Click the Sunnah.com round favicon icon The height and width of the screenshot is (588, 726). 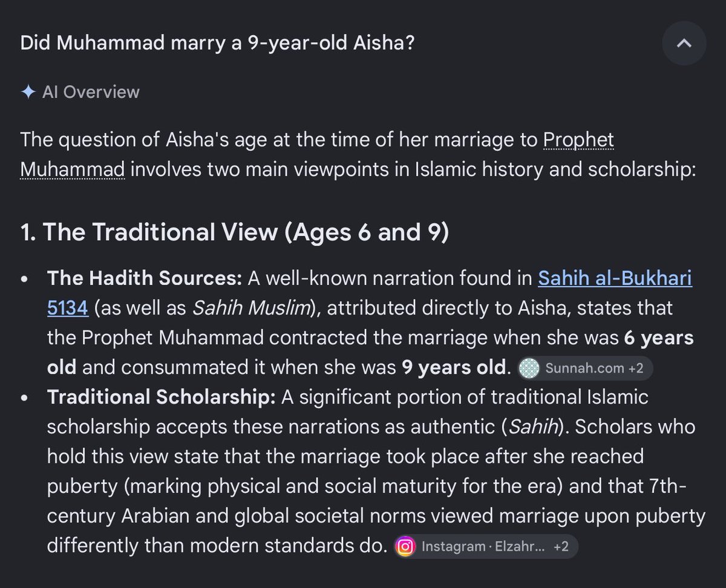[x=529, y=368]
